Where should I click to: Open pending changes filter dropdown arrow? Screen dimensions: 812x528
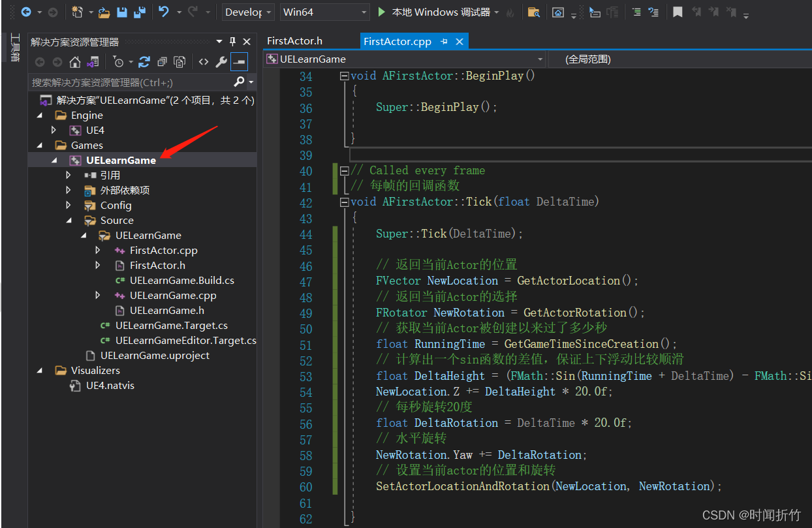point(131,63)
